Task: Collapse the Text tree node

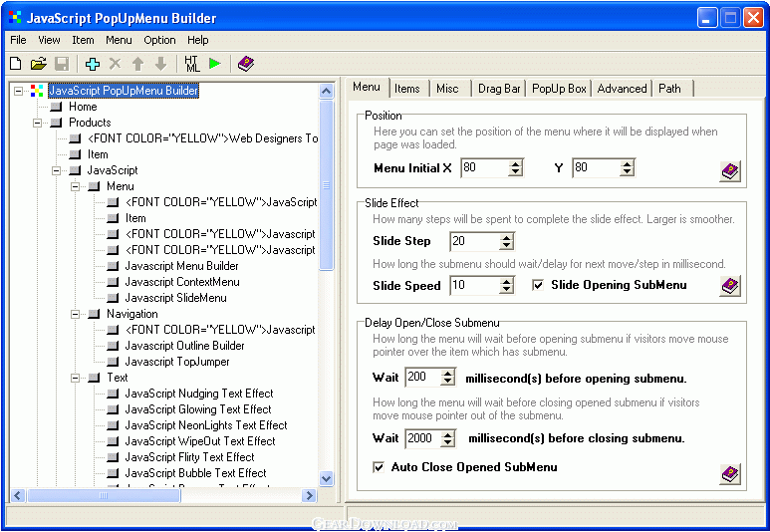Action: coord(75,378)
